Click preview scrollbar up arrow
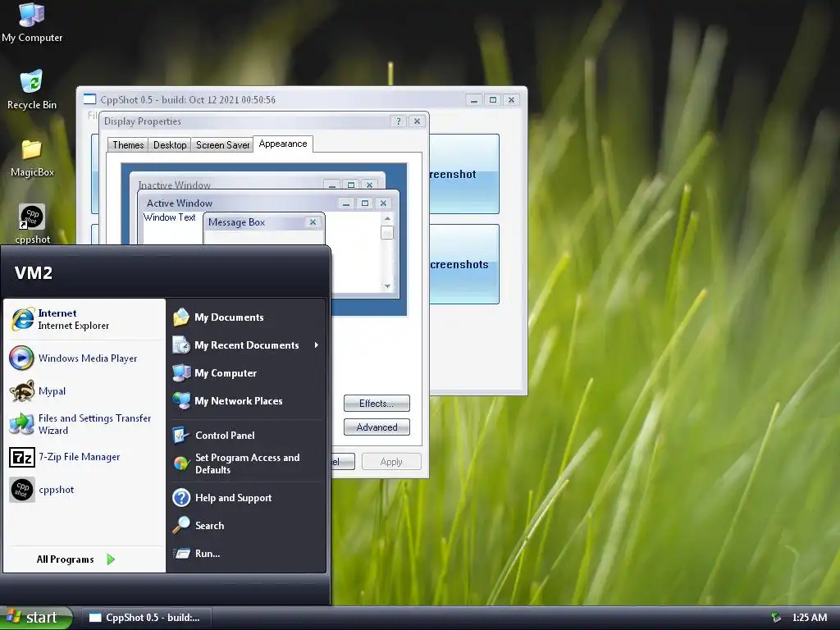The image size is (840, 630). pos(387,218)
